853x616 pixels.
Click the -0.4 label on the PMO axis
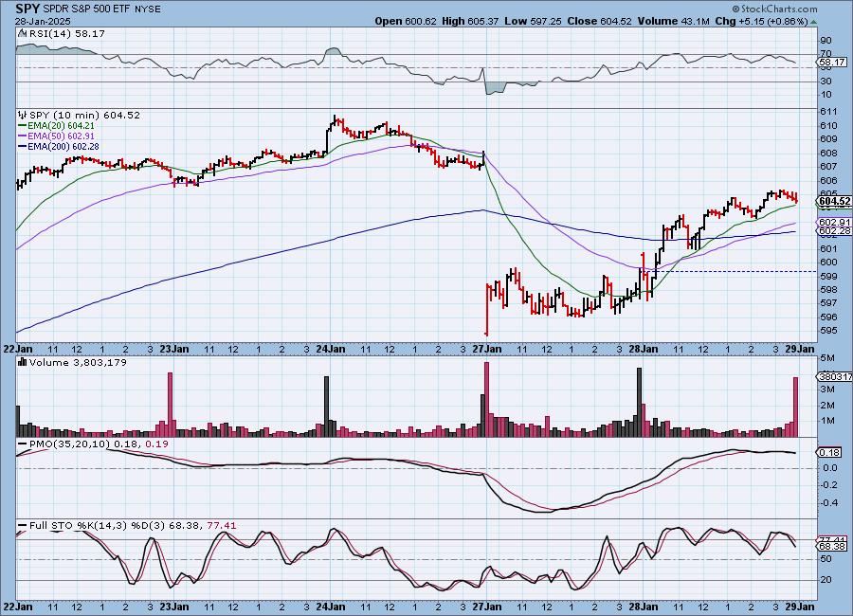[828, 502]
